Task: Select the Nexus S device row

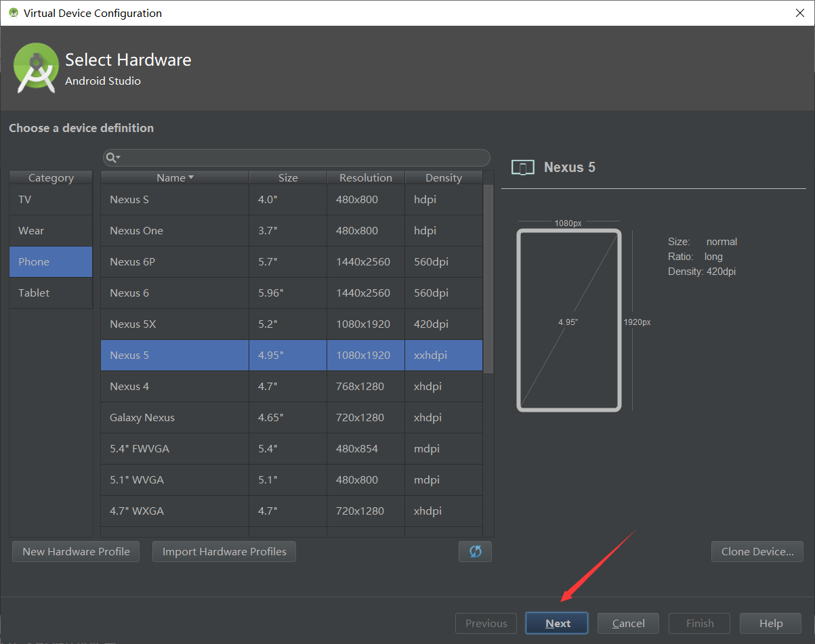Action: click(x=292, y=200)
